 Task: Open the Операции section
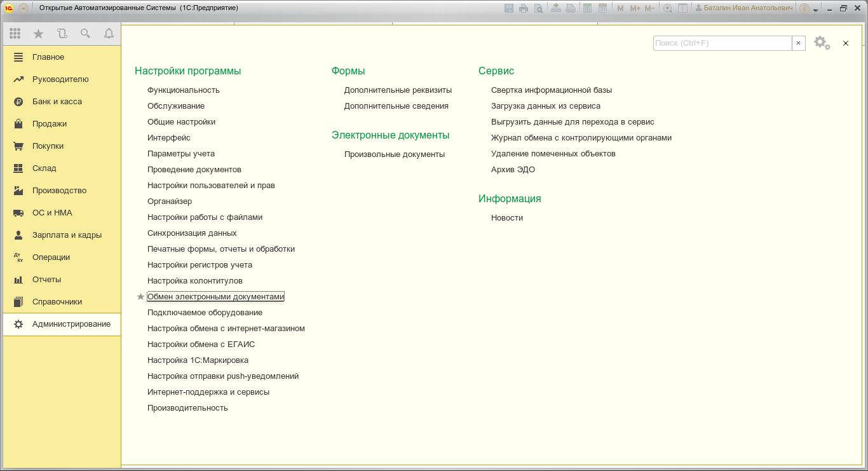(62, 257)
